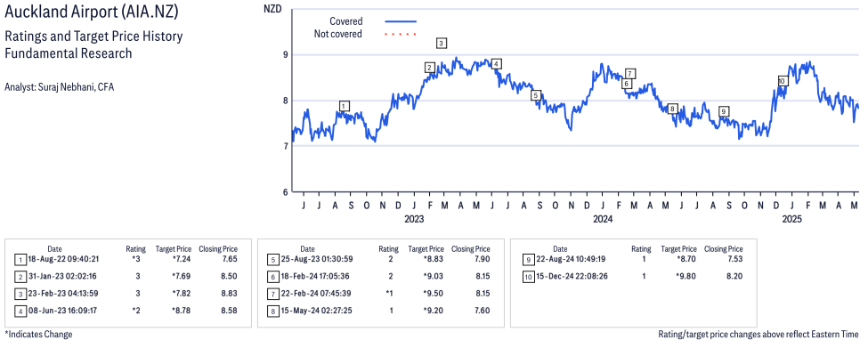This screenshot has width=868, height=340.
Task: Click the 2024 year label on the axis
Action: coord(603,219)
